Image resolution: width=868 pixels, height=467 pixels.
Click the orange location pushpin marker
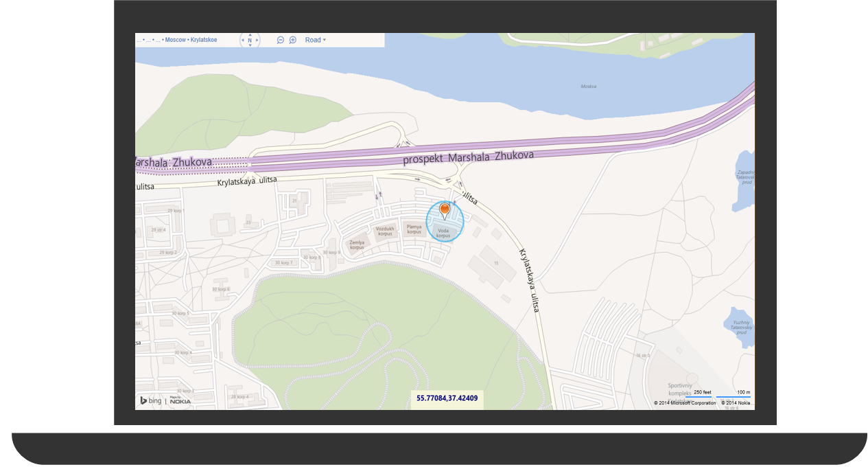(445, 212)
